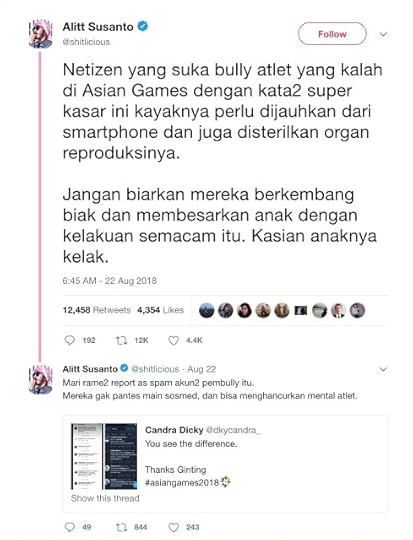
Task: Open the chevron options menu on the second tweet
Action: [x=383, y=369]
